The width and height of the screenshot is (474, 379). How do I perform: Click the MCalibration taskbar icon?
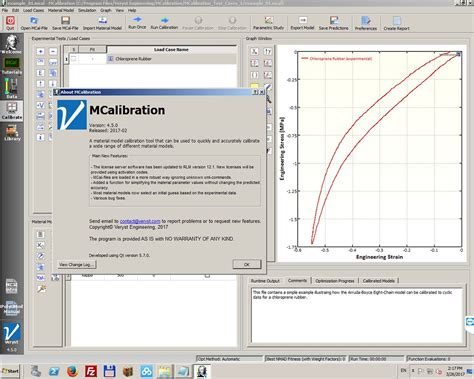(x=202, y=371)
